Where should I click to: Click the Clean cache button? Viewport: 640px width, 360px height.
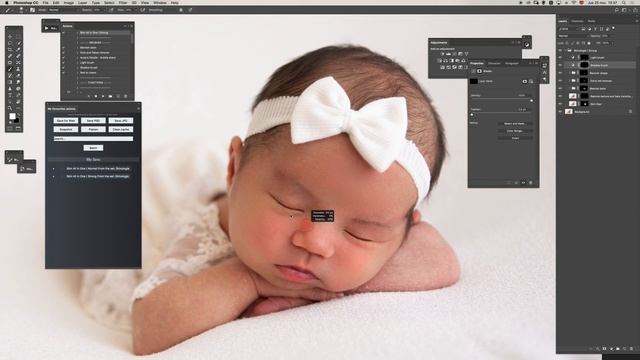[x=121, y=129]
